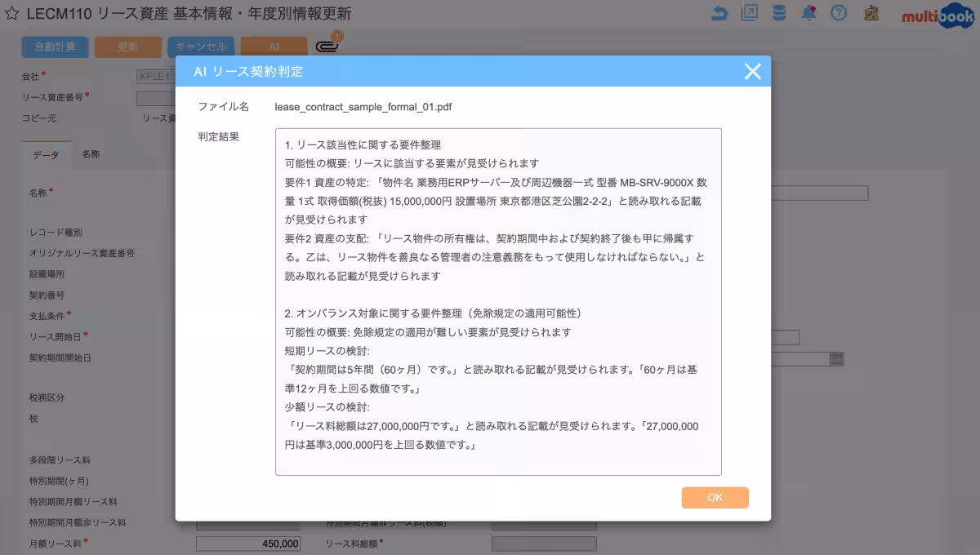The image size is (980, 555).
Task: Select the 判定結果 result text area
Action: tap(498, 302)
